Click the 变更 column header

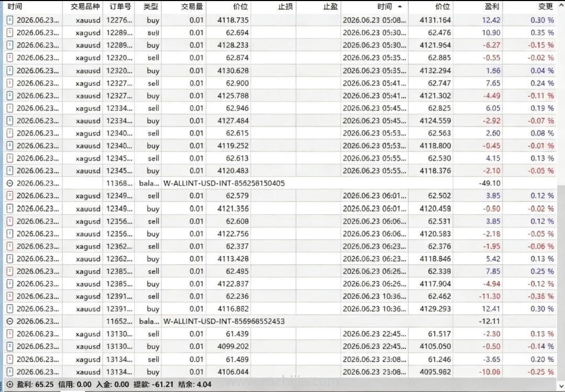click(x=546, y=6)
